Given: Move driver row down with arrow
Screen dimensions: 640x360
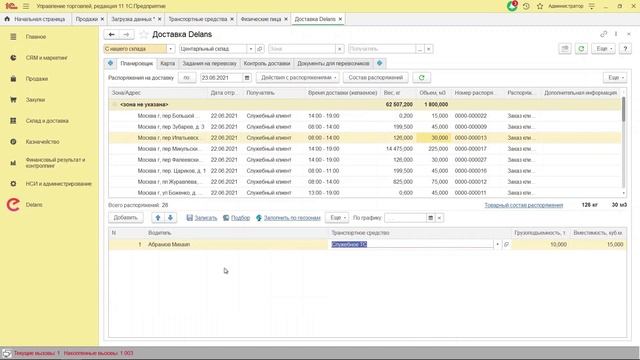Looking at the screenshot, I should 170,218.
